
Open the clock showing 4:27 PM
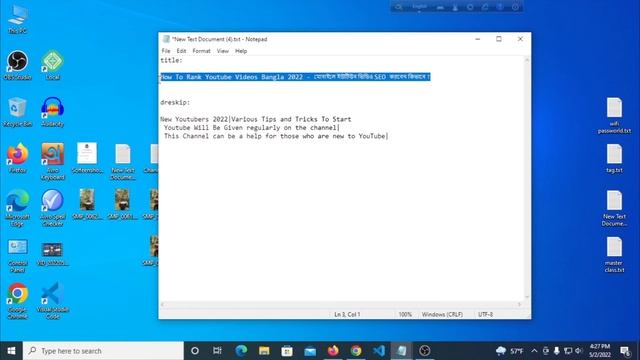click(x=600, y=351)
